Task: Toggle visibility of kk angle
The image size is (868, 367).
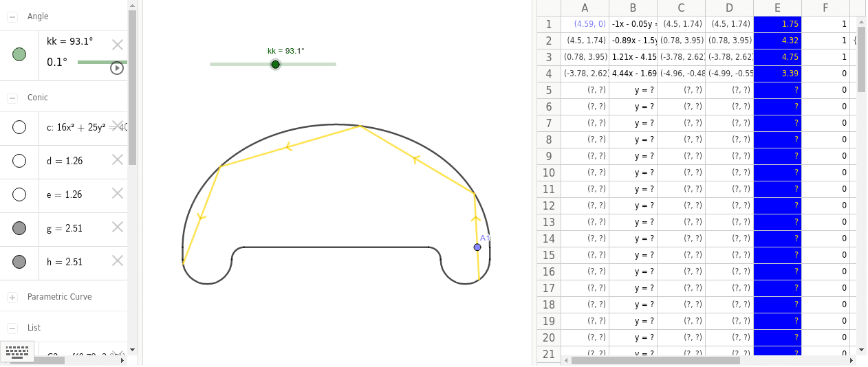Action: coord(19,54)
